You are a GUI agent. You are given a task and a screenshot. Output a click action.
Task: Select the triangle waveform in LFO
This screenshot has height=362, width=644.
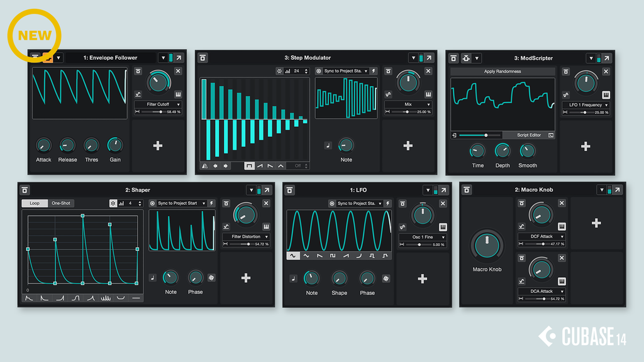(306, 256)
